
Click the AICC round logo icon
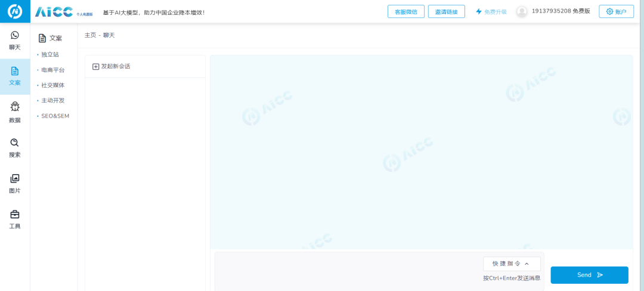pyautogui.click(x=15, y=11)
